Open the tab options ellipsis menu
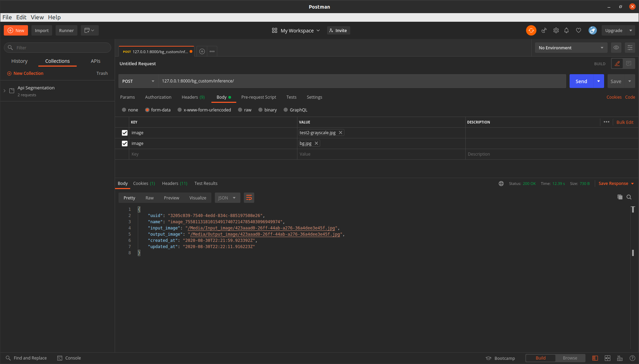Screen dimensions: 639x364 pos(212,51)
